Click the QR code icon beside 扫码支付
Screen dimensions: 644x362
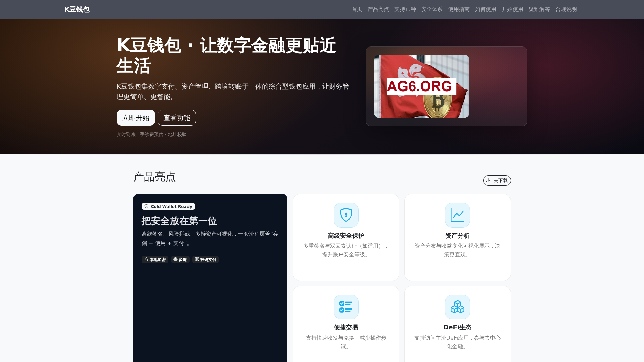click(197, 259)
